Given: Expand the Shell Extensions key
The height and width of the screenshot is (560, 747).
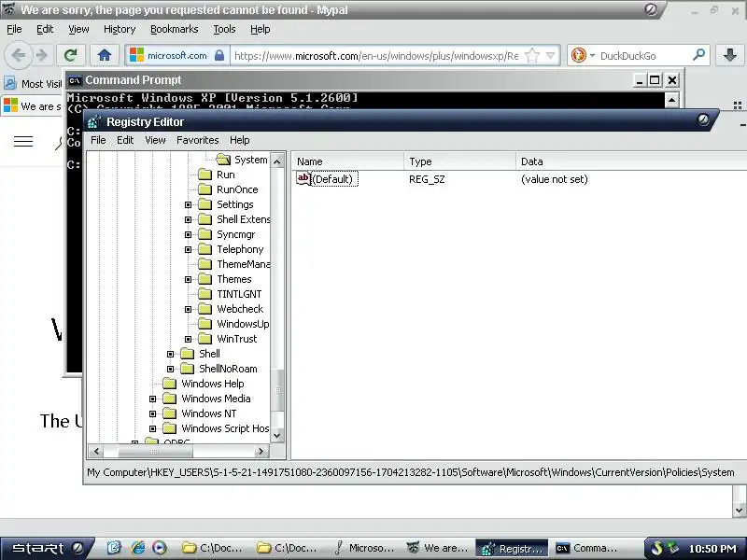Looking at the screenshot, I should (x=189, y=219).
